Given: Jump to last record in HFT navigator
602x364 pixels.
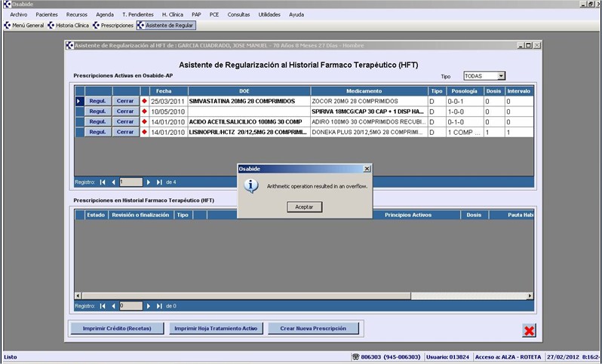Looking at the screenshot, I should tap(159, 306).
